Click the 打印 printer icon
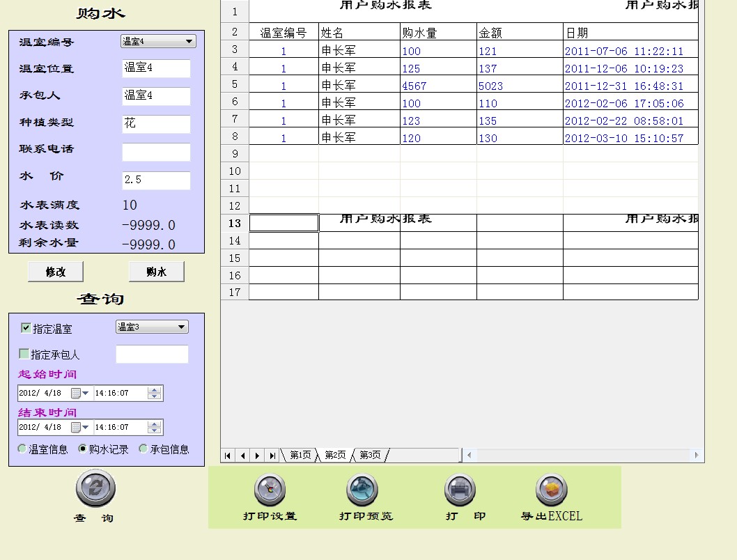The width and height of the screenshot is (737, 560). 460,490
